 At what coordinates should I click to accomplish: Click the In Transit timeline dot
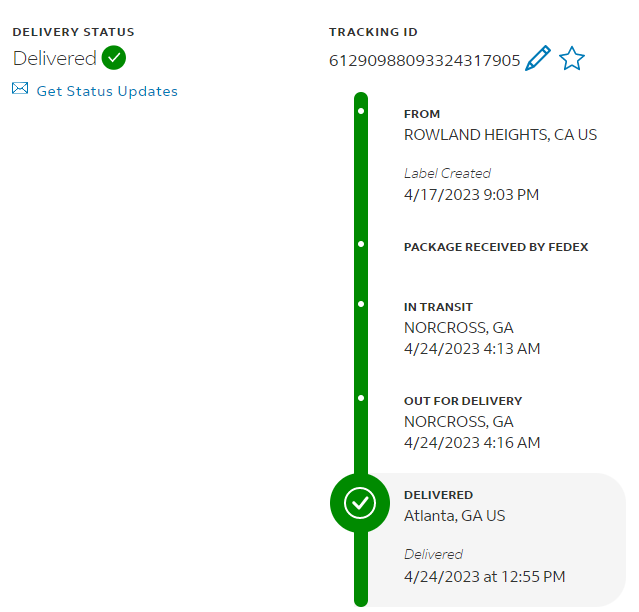(360, 303)
